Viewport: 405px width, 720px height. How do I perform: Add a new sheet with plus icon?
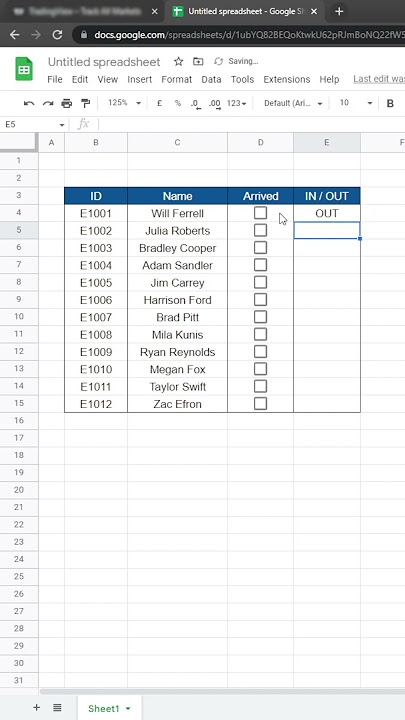(x=37, y=708)
